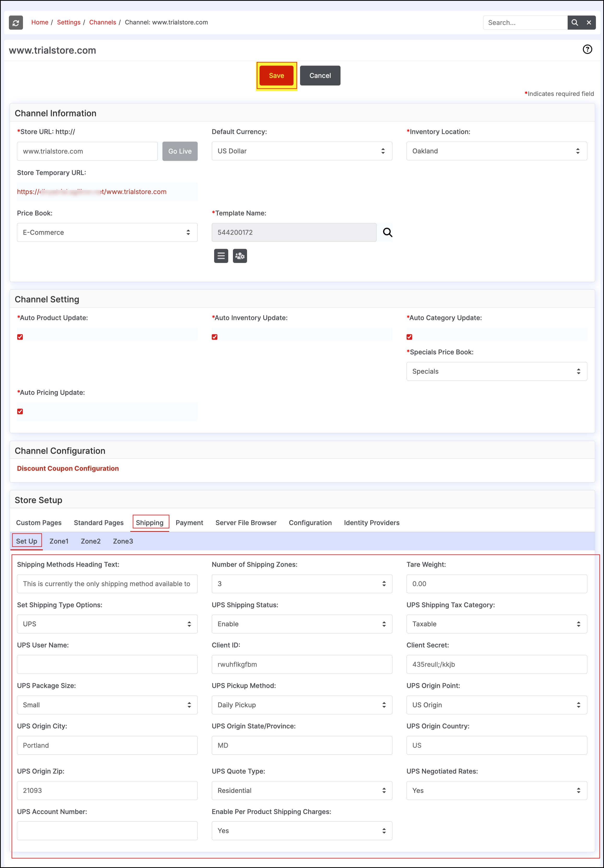Open UPS Shipping Tax Category dropdown
This screenshot has width=604, height=868.
(x=497, y=624)
